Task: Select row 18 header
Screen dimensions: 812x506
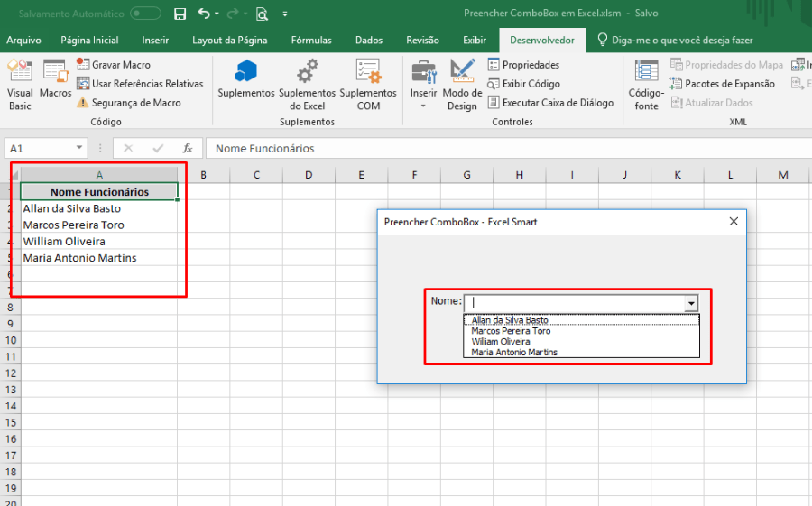Action: (10, 472)
